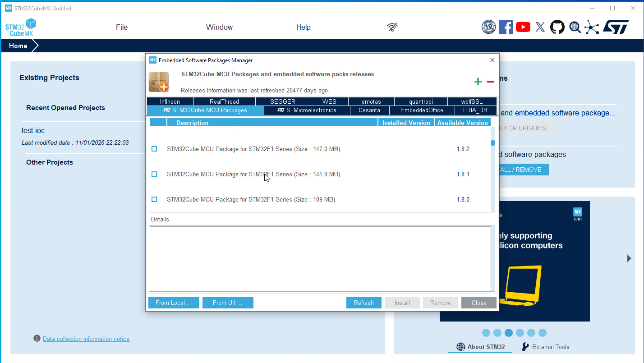The width and height of the screenshot is (644, 363).
Task: Advance the banner with the right arrow
Action: click(x=629, y=258)
